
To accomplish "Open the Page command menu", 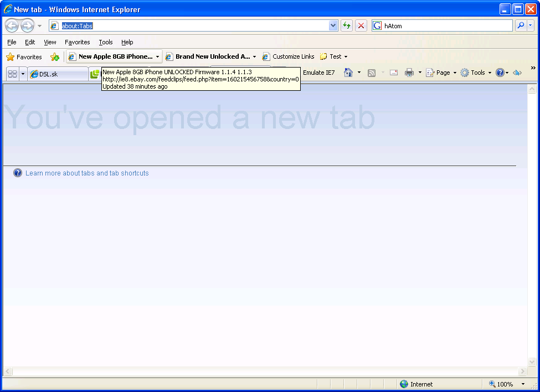I will pyautogui.click(x=441, y=73).
